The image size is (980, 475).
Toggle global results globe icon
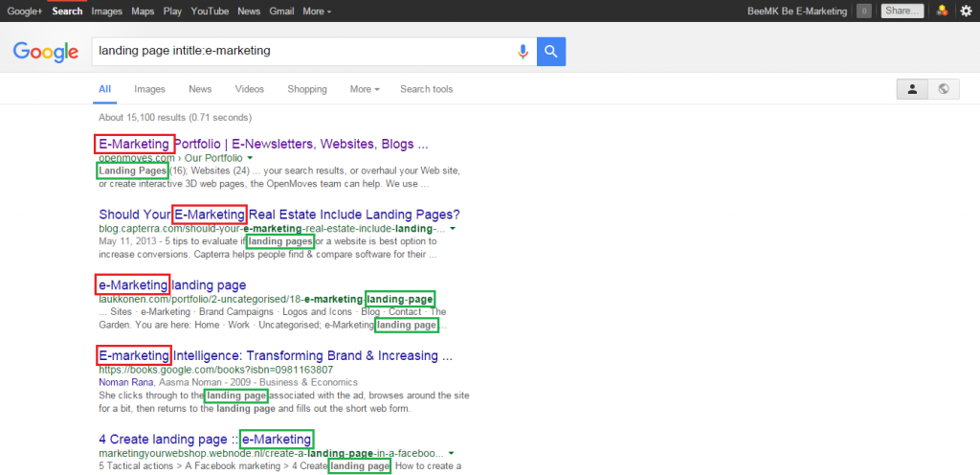click(944, 89)
